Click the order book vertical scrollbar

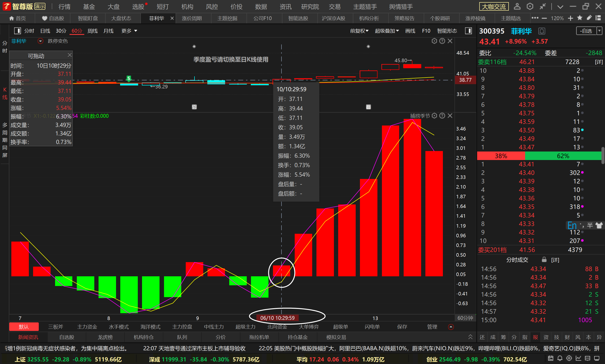tap(603, 156)
